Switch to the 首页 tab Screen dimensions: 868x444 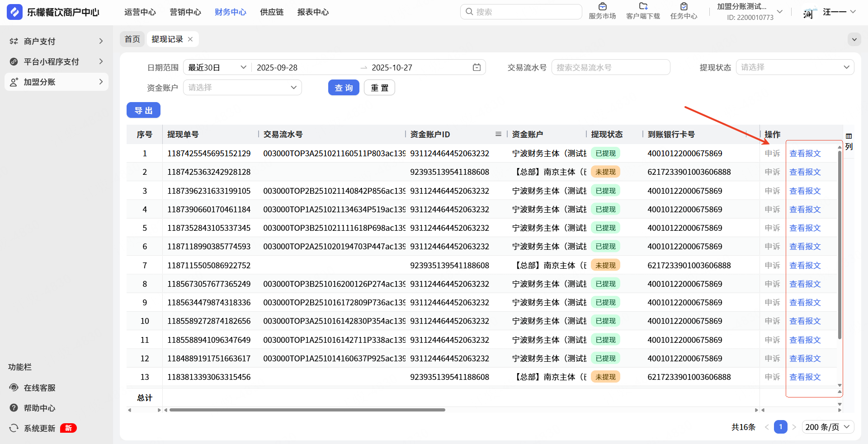pyautogui.click(x=132, y=39)
